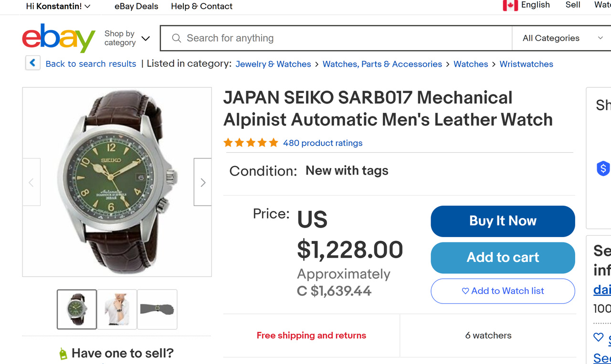
Task: Open the 480 product ratings link
Action: (x=322, y=143)
